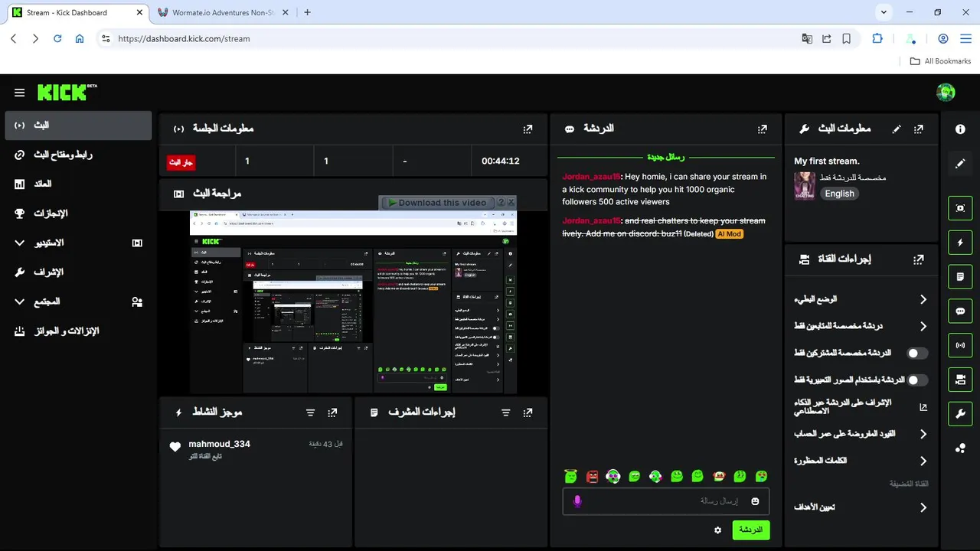
Task: Toggle the chat bubble widget in the right rail
Action: click(960, 311)
